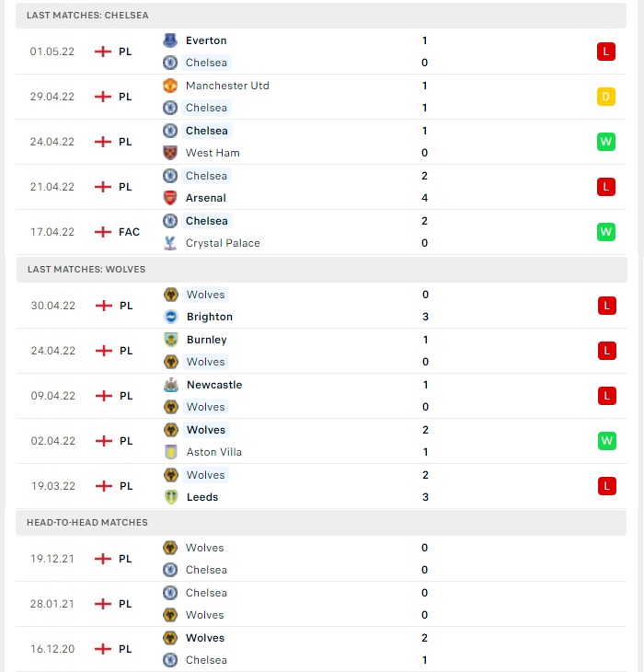Click the Leeds crest icon
The height and width of the screenshot is (672, 644).
click(x=171, y=497)
